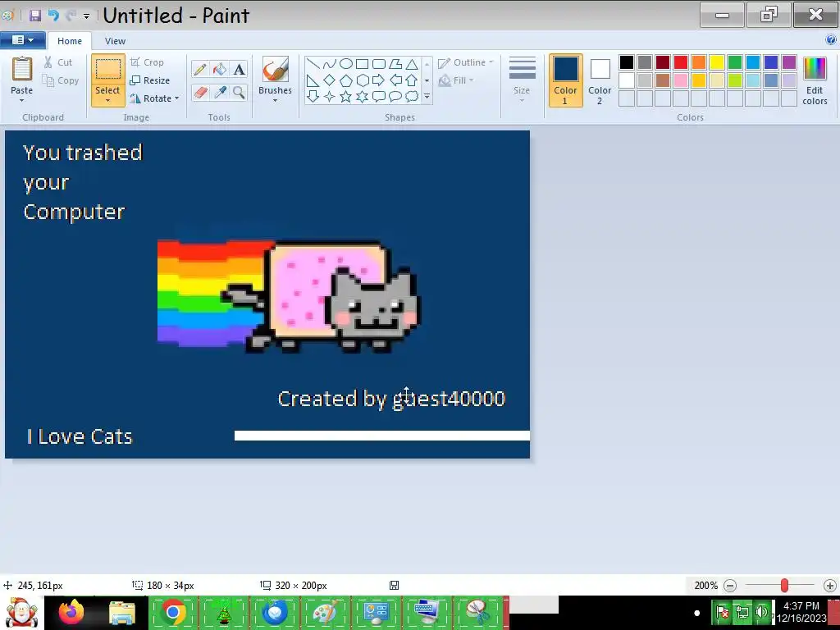840x630 pixels.
Task: Click the 'I Love Cats' canvas text
Action: (x=80, y=436)
